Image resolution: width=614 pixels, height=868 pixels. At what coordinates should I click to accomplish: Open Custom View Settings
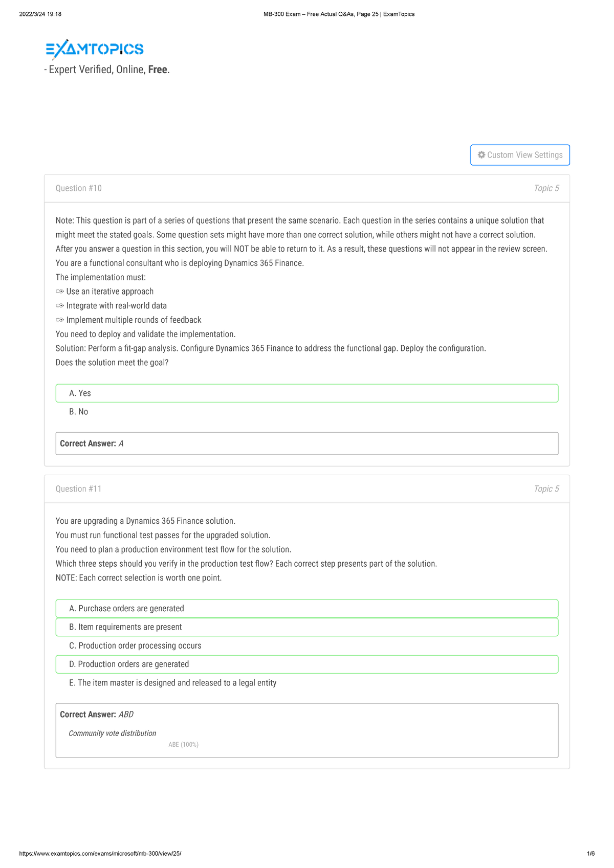[520, 154]
